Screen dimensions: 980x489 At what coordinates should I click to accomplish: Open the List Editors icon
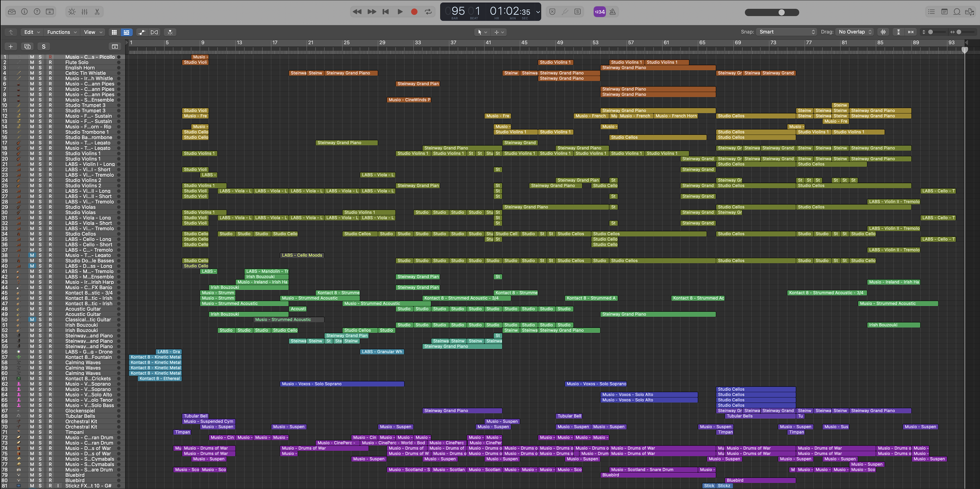click(x=931, y=12)
